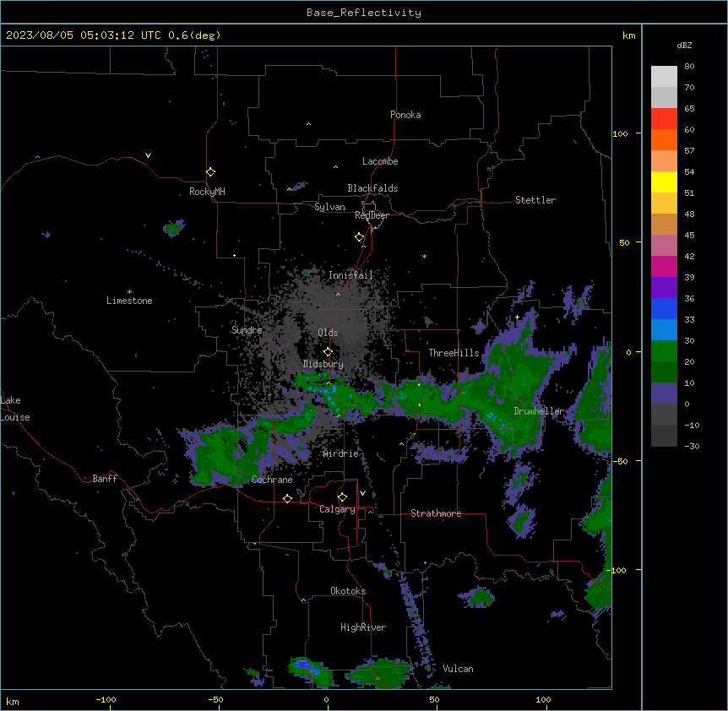Click the yellow diamond between Olds and Didsbury
This screenshot has width=728, height=711.
pos(329,352)
